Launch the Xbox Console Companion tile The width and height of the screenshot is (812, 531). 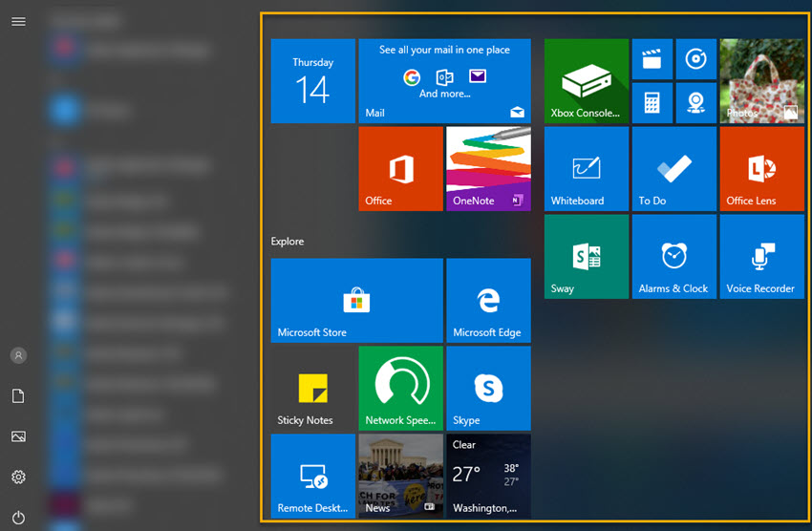tap(587, 81)
